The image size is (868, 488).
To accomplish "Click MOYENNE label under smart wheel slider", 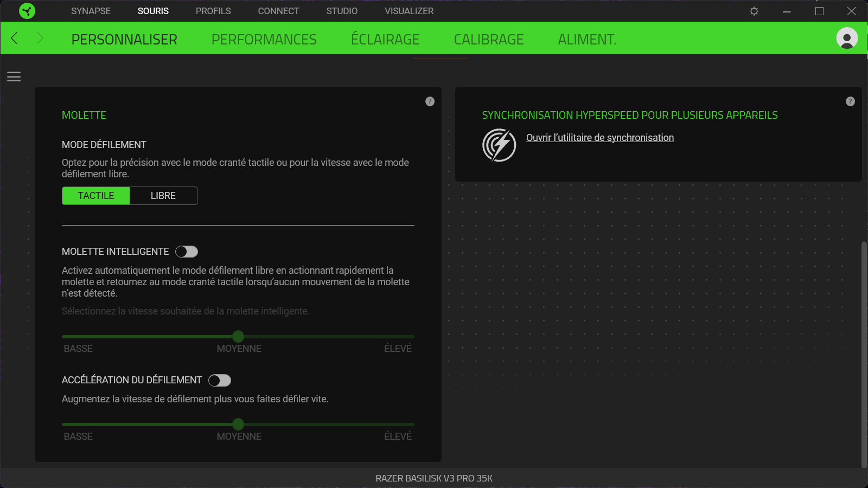I will click(x=239, y=349).
